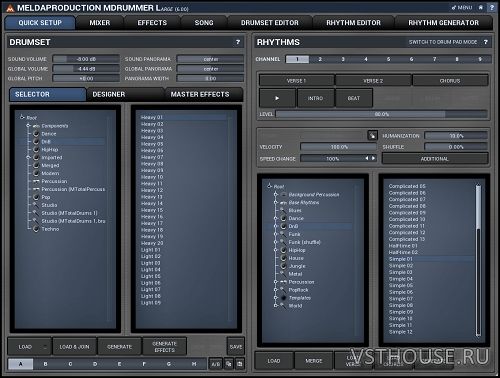Click the home icon beside Menu
The image size is (500, 378).
481,7
